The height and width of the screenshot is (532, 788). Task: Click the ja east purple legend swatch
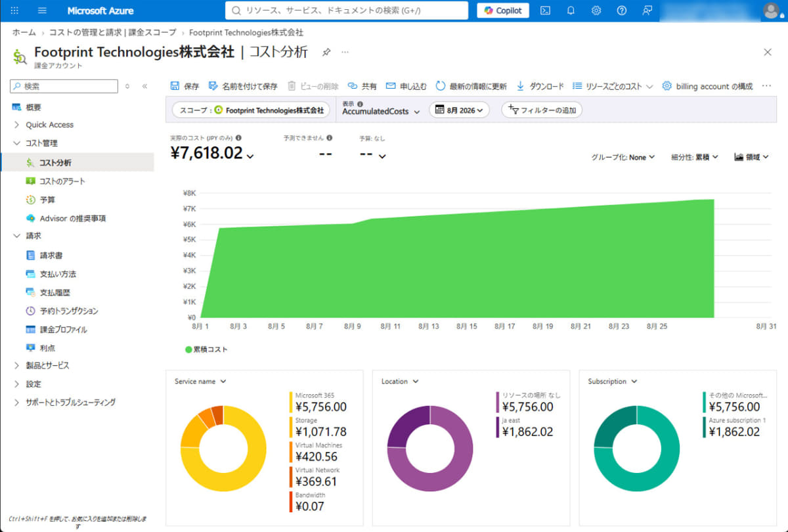(x=498, y=427)
